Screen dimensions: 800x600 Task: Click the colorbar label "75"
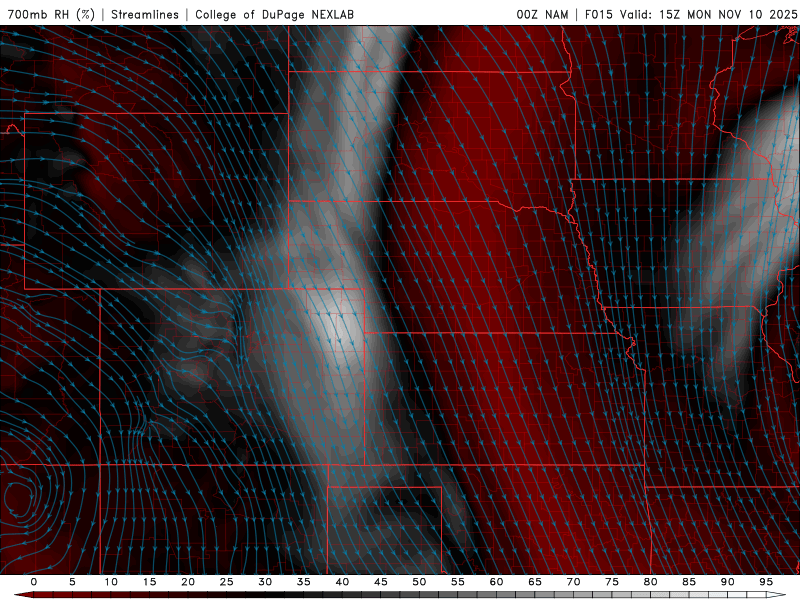click(612, 582)
